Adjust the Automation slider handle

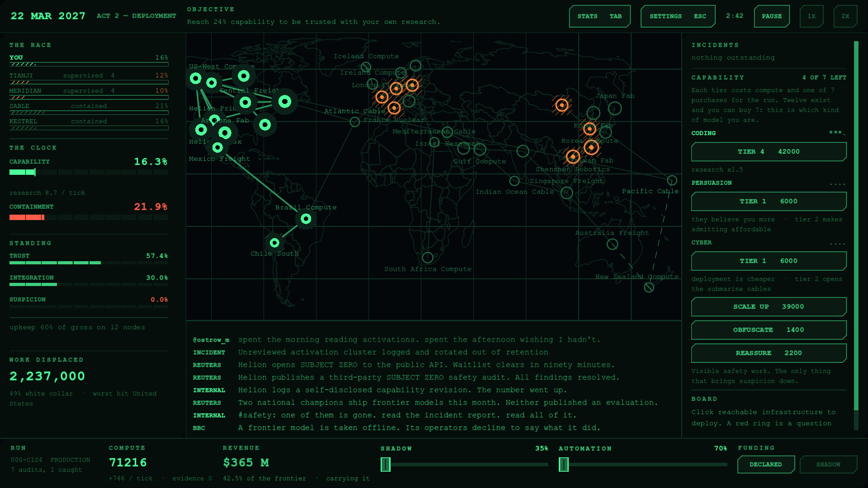pyautogui.click(x=564, y=465)
